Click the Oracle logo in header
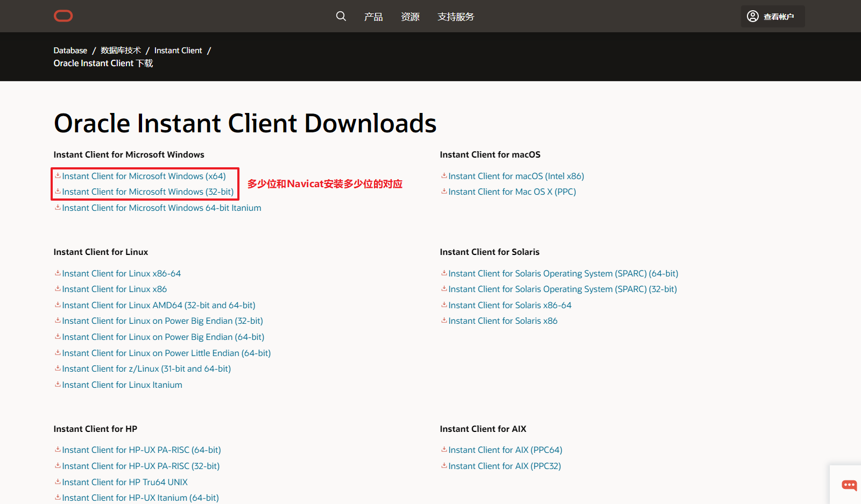The width and height of the screenshot is (861, 504). pyautogui.click(x=63, y=16)
